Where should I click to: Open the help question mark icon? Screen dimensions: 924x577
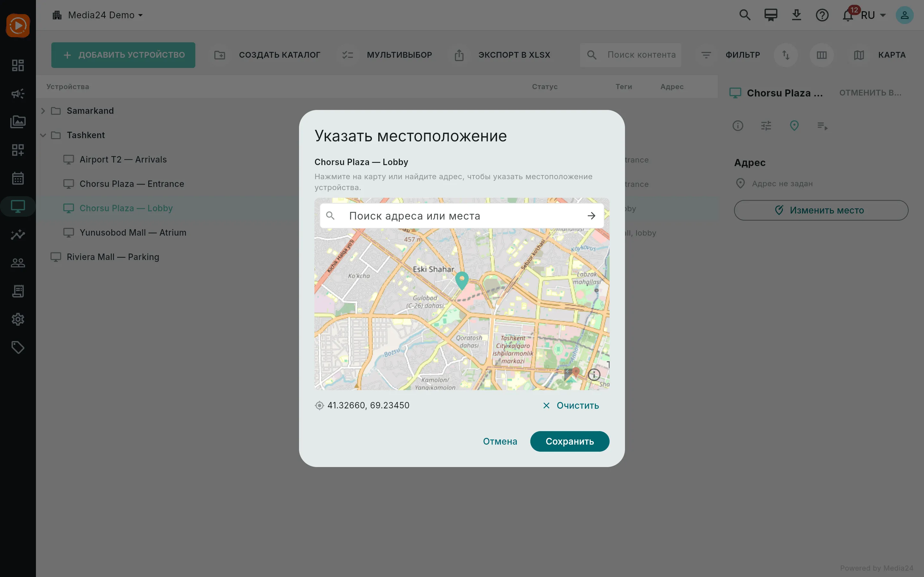tap(822, 15)
